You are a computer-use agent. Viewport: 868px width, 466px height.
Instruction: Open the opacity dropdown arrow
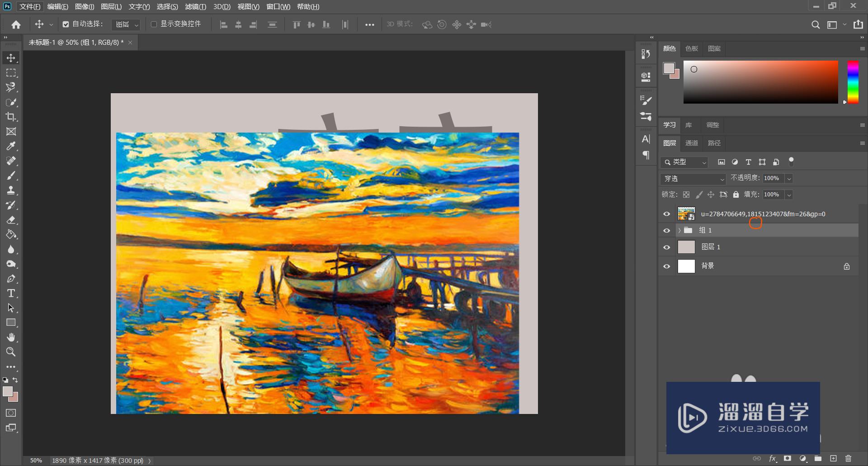click(x=789, y=179)
